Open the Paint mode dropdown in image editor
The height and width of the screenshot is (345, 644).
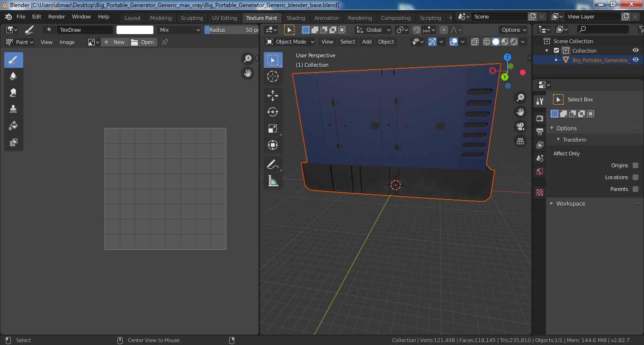(x=19, y=42)
